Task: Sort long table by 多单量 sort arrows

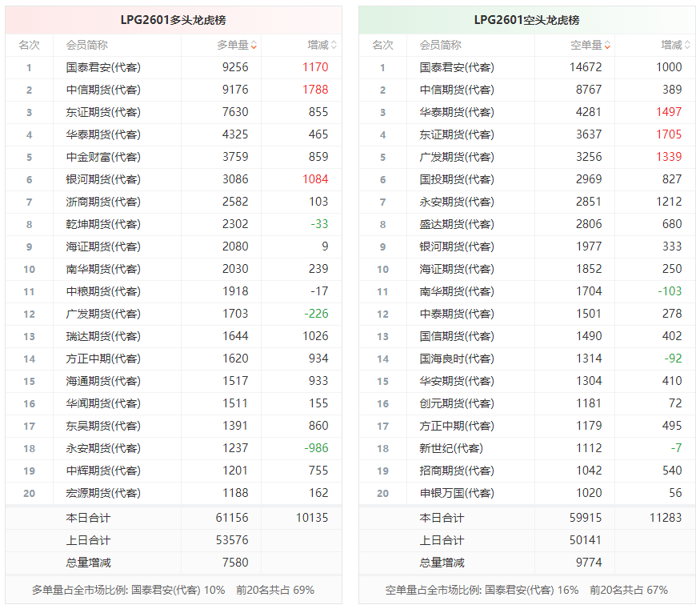Action: pyautogui.click(x=254, y=45)
